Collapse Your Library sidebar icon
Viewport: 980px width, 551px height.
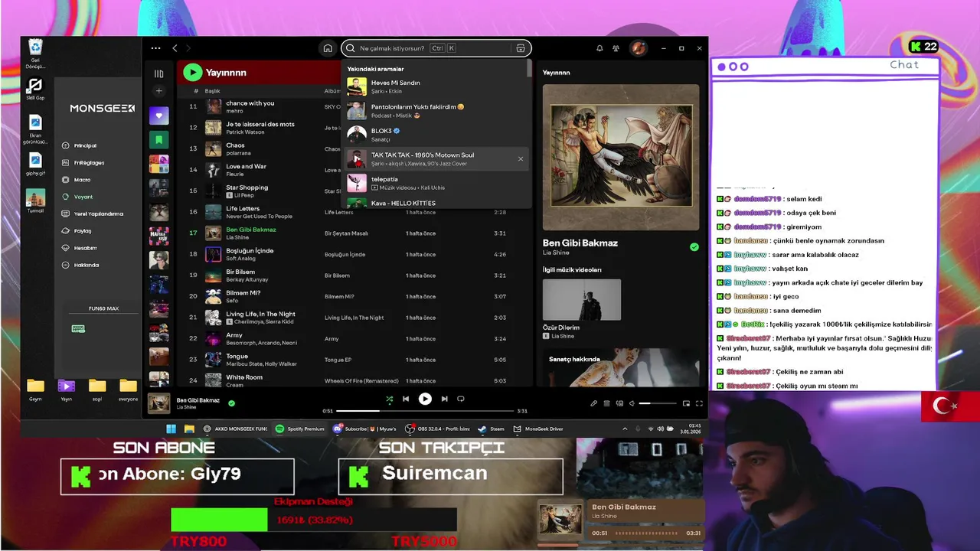(x=158, y=73)
